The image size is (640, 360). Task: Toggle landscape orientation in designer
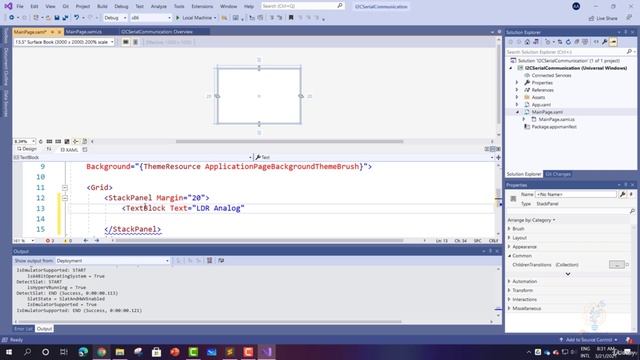click(x=126, y=42)
